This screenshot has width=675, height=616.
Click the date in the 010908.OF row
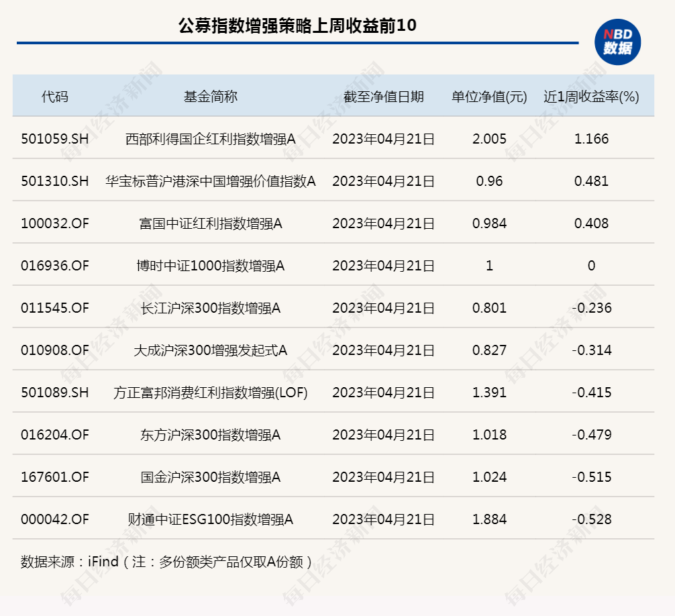(x=384, y=350)
